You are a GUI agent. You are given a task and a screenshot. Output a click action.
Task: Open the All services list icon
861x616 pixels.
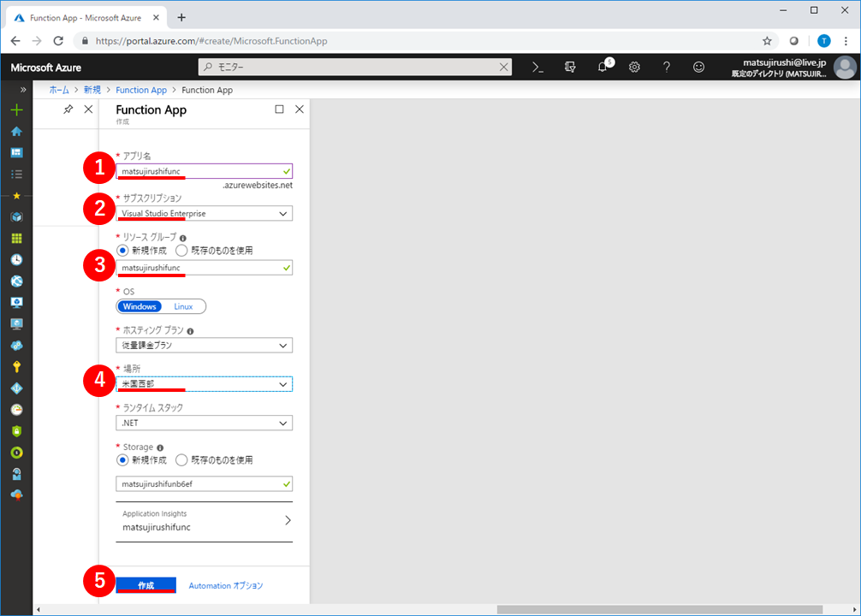(x=16, y=174)
